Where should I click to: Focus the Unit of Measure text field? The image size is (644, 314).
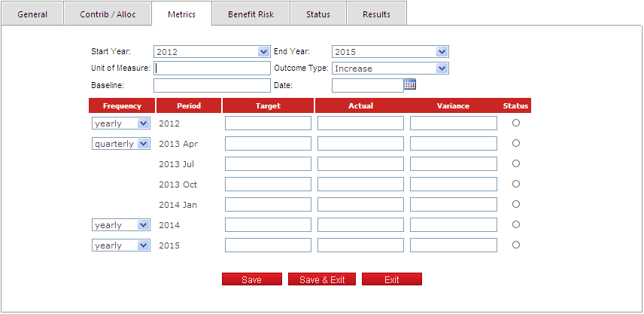click(x=211, y=69)
